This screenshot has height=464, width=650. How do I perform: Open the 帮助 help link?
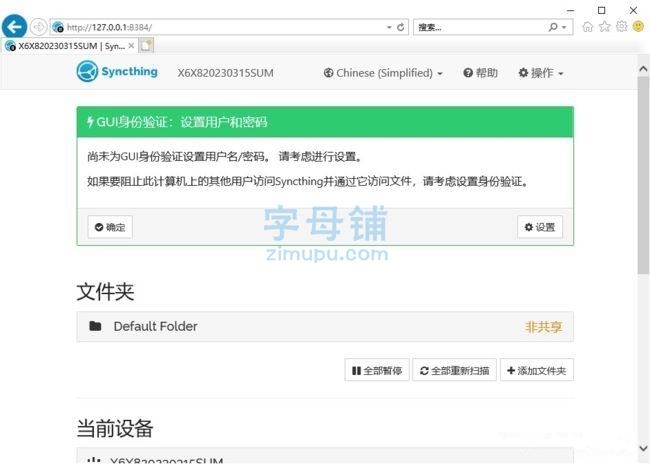pos(480,73)
